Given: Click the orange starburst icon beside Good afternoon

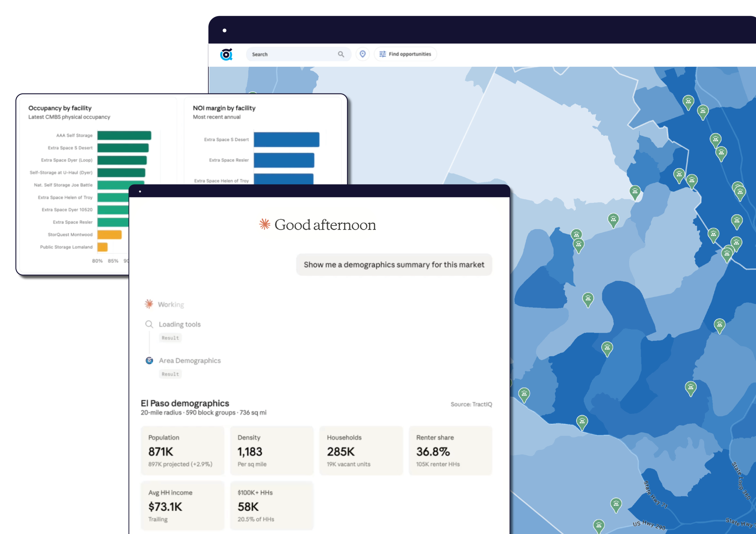Looking at the screenshot, I should (x=265, y=224).
